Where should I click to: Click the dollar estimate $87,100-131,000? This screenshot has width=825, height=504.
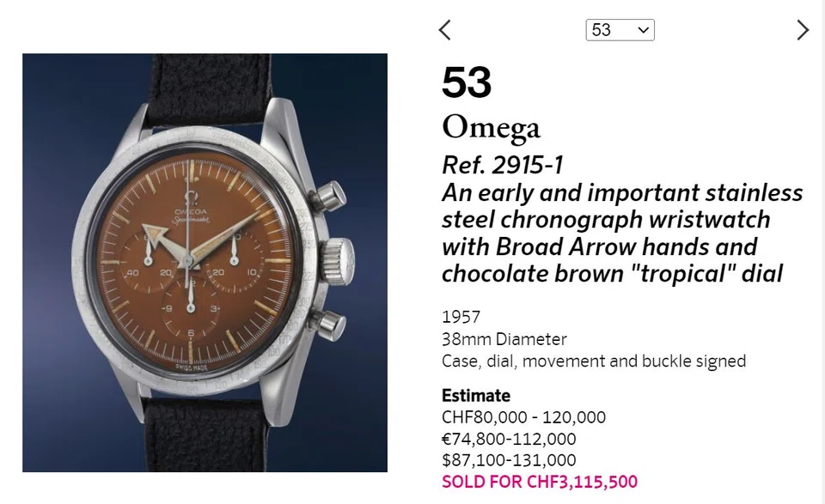[x=507, y=460]
